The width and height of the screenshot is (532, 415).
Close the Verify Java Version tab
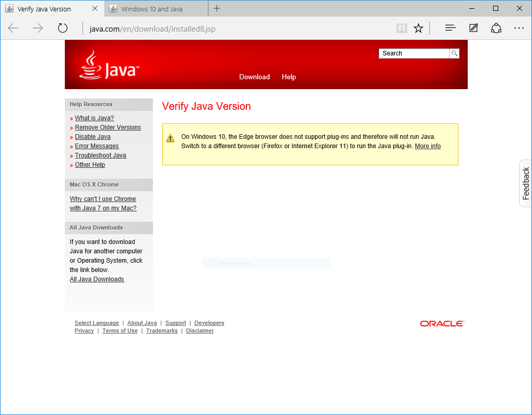[x=94, y=9]
